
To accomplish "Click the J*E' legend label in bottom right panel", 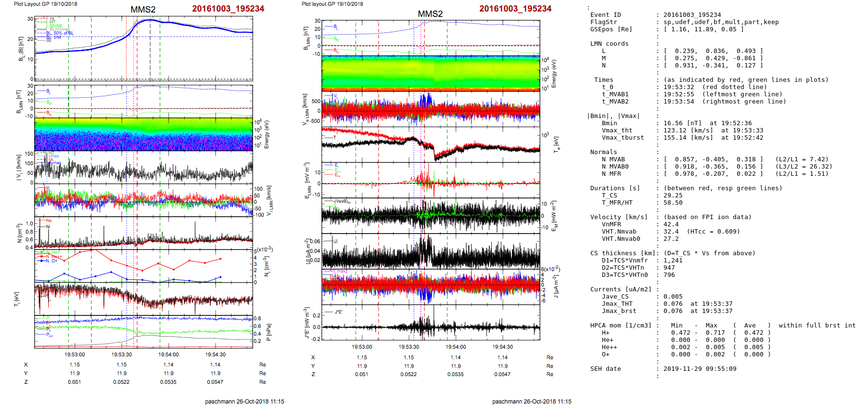I will 338,312.
